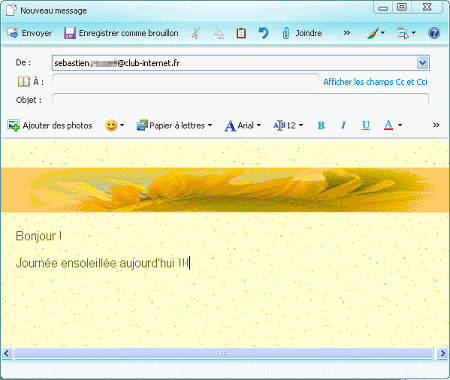This screenshot has width=450, height=380.
Task: Expand the formatting toolbar overflow chevron
Action: pyautogui.click(x=436, y=125)
